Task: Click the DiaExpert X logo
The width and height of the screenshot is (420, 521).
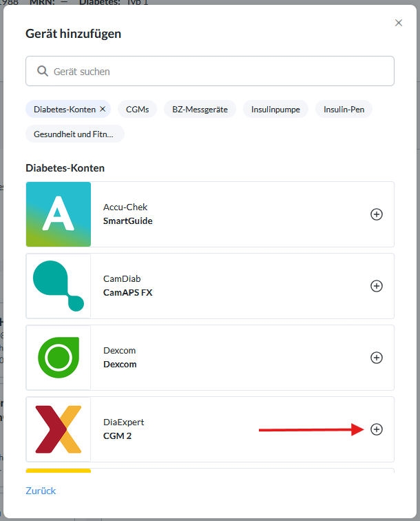Action: point(59,429)
